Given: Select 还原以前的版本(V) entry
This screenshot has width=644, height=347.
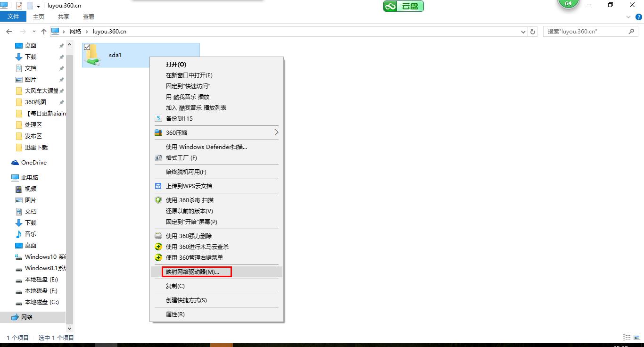Looking at the screenshot, I should click(216, 211).
